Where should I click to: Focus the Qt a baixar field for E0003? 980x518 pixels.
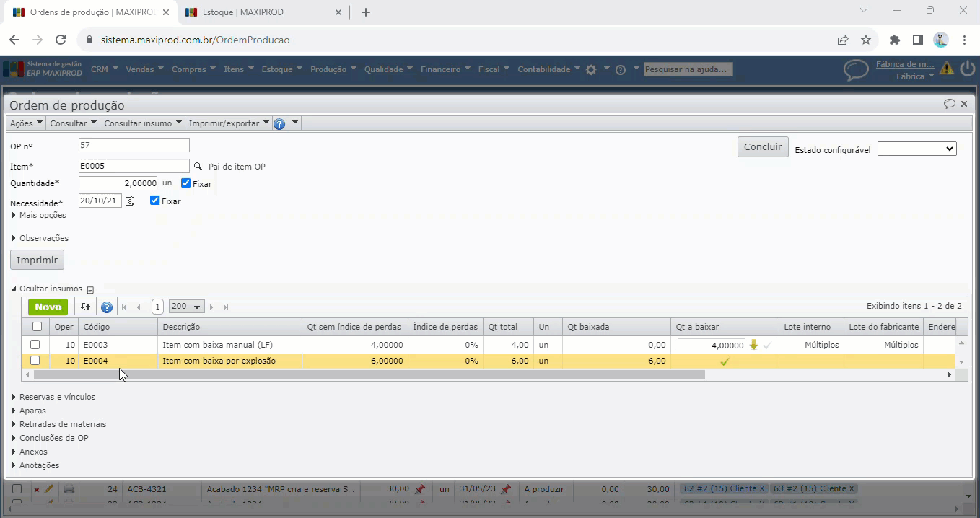point(711,346)
